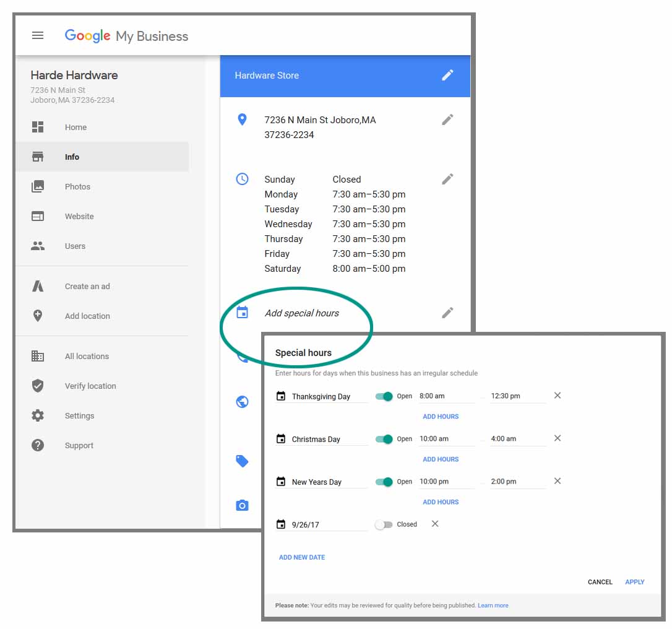Click the Sunday Closed hours row
672x629 pixels.
[313, 179]
